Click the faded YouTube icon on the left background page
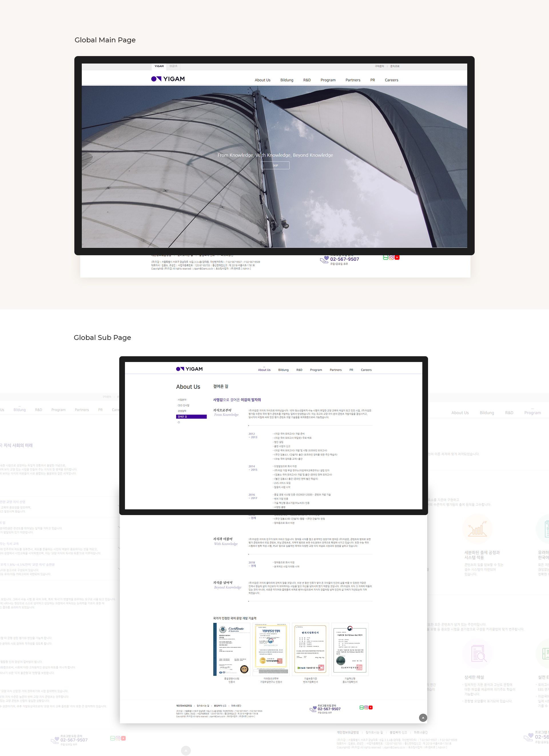549x756 pixels. pos(123,738)
